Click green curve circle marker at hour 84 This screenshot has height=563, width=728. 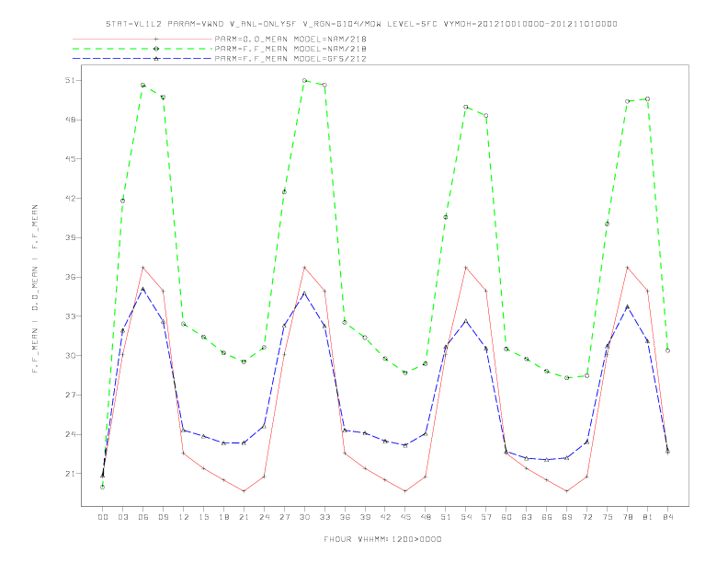pos(667,350)
